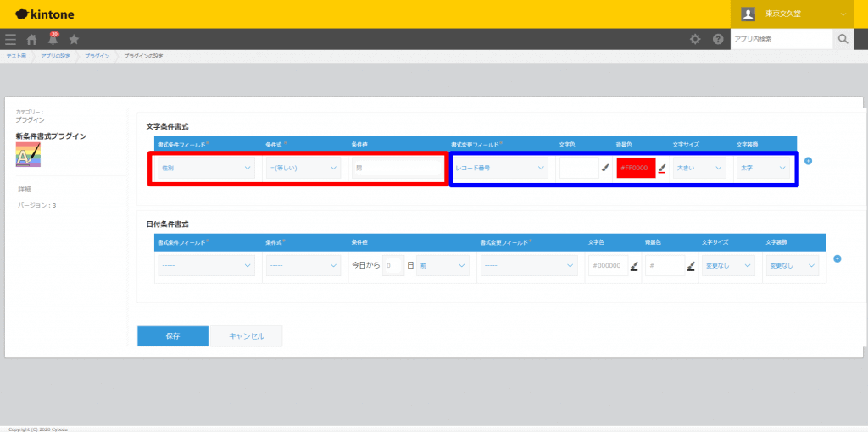Open the 東京文久堂 user account menu
The width and height of the screenshot is (868, 432).
click(792, 14)
